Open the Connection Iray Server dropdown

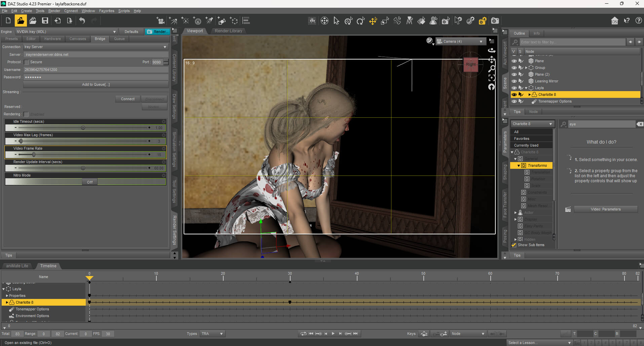(96, 47)
